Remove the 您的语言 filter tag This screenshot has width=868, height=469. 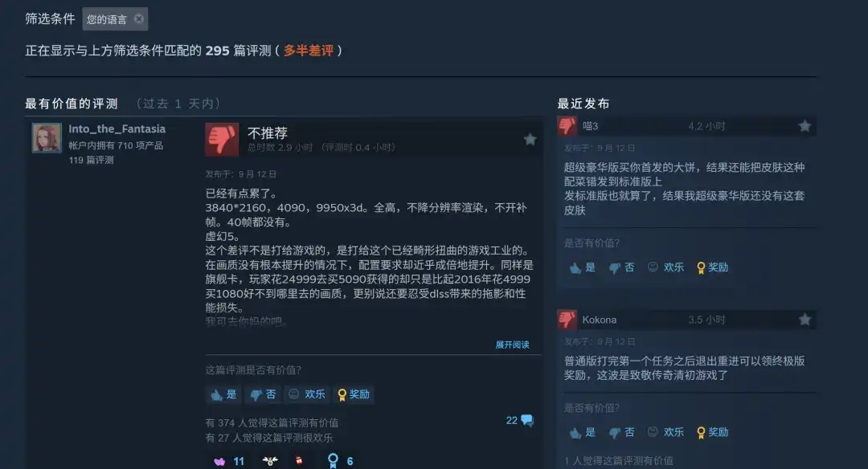139,18
